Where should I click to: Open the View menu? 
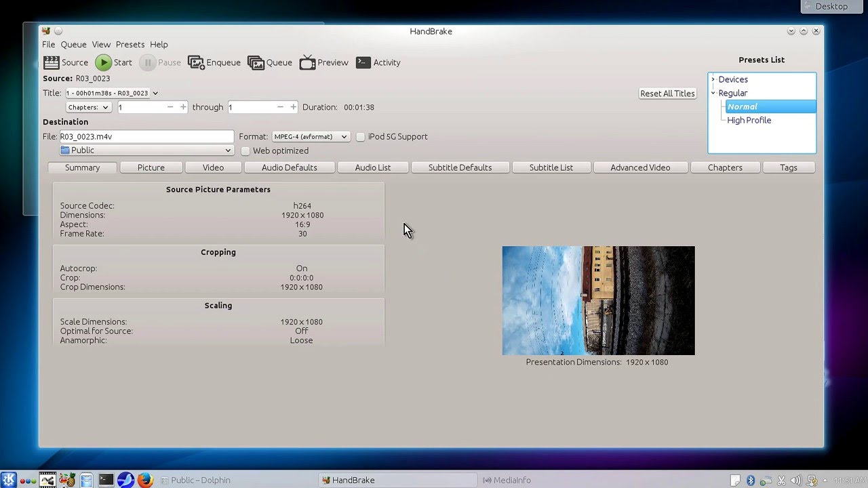(x=101, y=45)
